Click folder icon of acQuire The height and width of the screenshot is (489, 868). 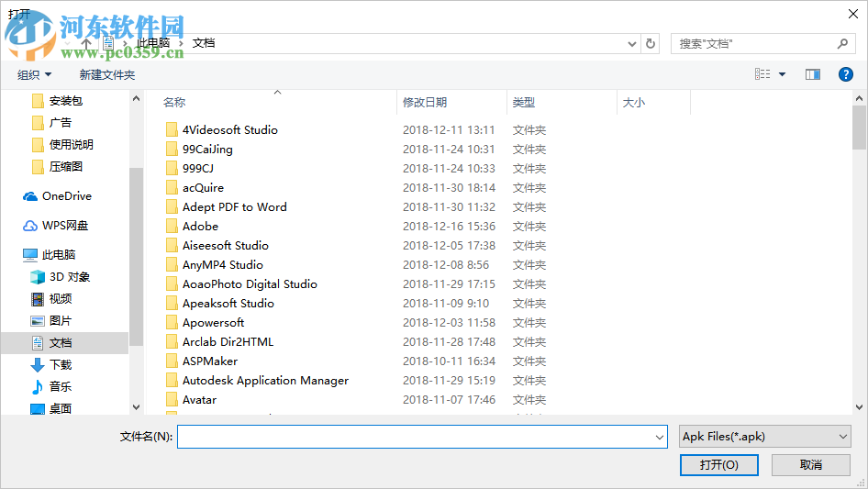[172, 188]
